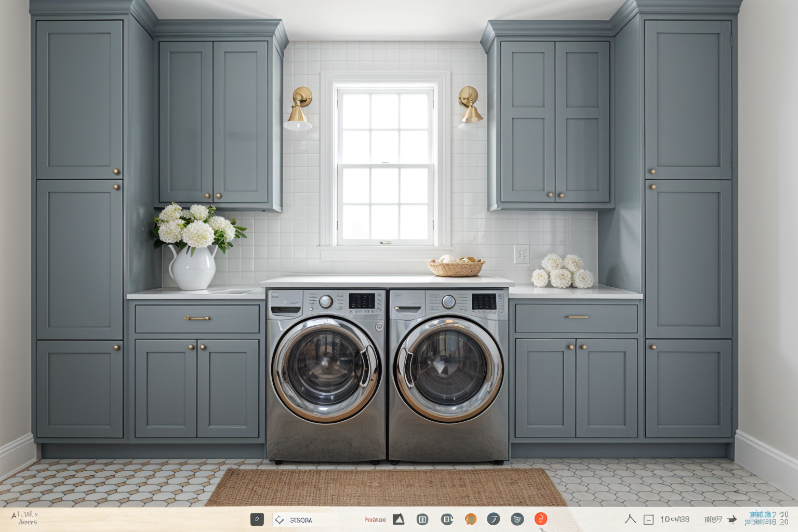Click the tray label left of the arrow

tap(713, 520)
